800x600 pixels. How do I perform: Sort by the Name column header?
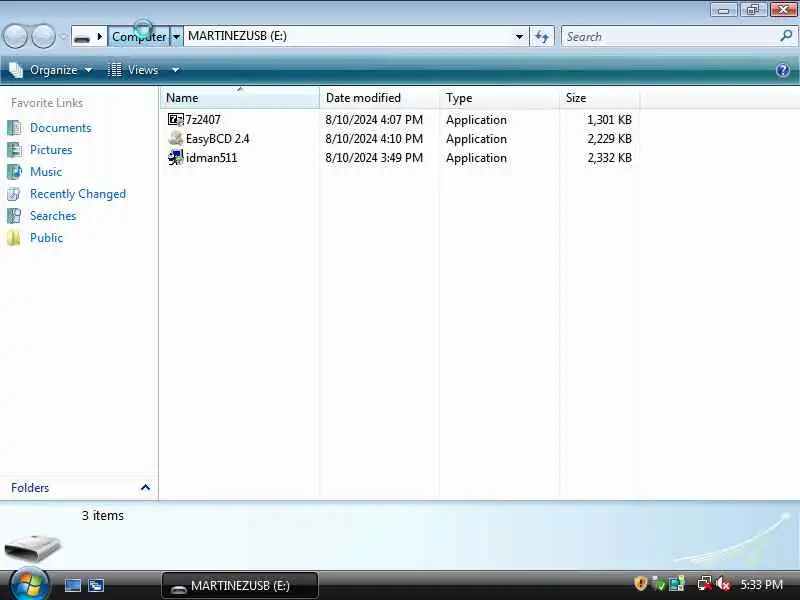click(x=240, y=97)
